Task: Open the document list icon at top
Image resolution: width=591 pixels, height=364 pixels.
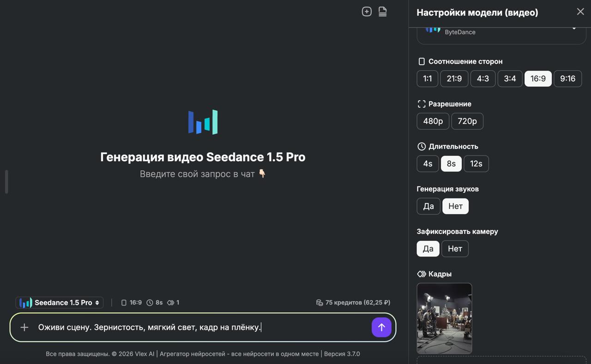Action: pos(382,12)
